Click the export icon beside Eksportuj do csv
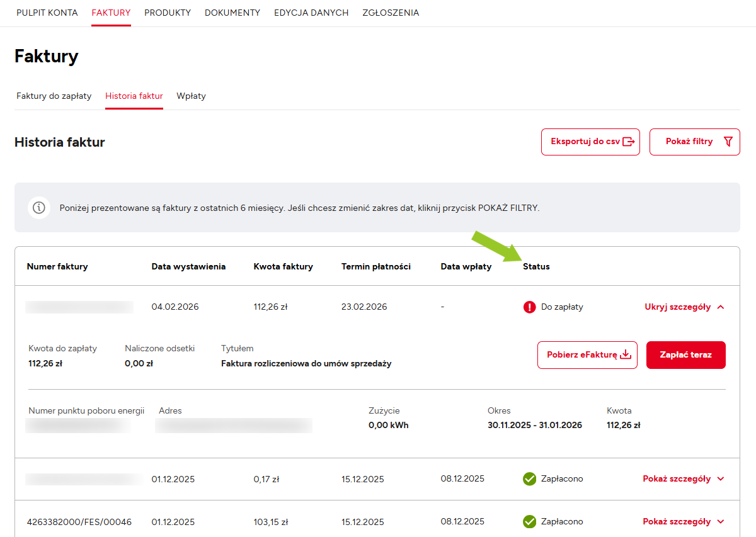The height and width of the screenshot is (537, 756). [628, 142]
